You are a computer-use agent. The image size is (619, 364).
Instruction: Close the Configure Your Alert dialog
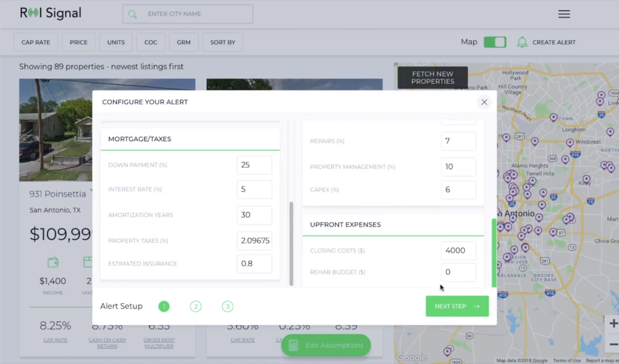(x=484, y=102)
